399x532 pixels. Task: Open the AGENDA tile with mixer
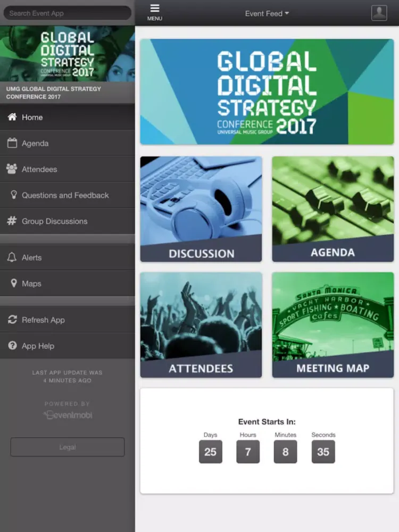333,209
